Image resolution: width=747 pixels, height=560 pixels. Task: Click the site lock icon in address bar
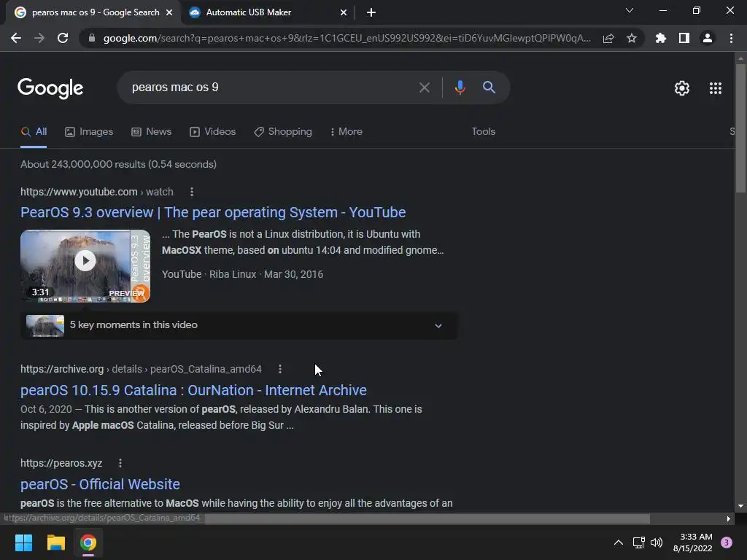pos(92,38)
